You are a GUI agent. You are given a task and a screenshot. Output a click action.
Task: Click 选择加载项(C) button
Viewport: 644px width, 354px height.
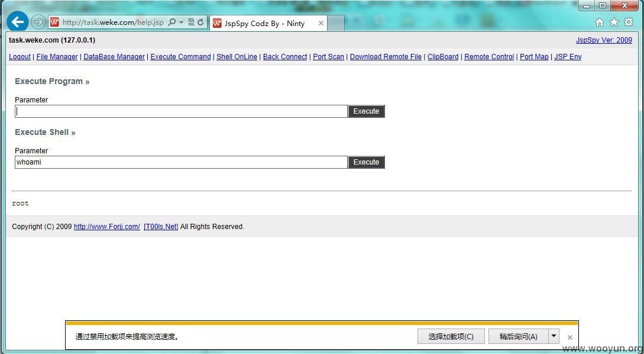[451, 336]
